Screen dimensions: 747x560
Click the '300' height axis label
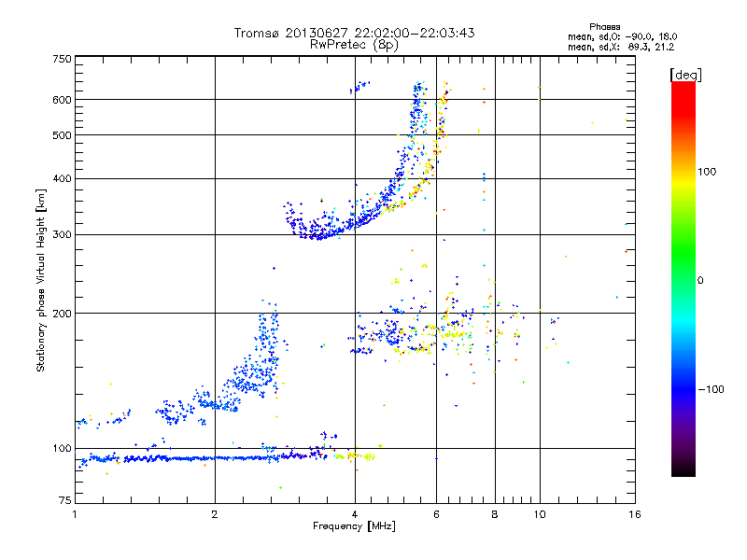pos(63,235)
